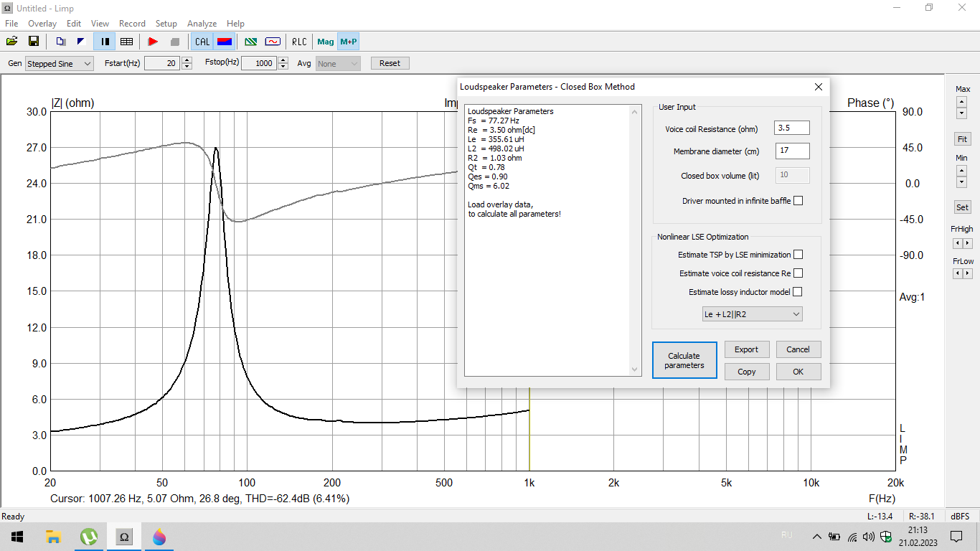Enable Estimate TSP by LSE minimization
The image size is (980, 551).
798,255
